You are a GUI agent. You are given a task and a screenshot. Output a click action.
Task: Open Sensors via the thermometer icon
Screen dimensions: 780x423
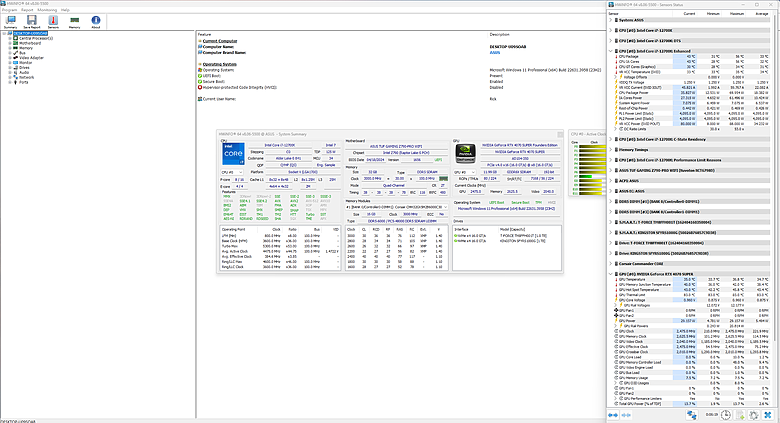[x=53, y=22]
